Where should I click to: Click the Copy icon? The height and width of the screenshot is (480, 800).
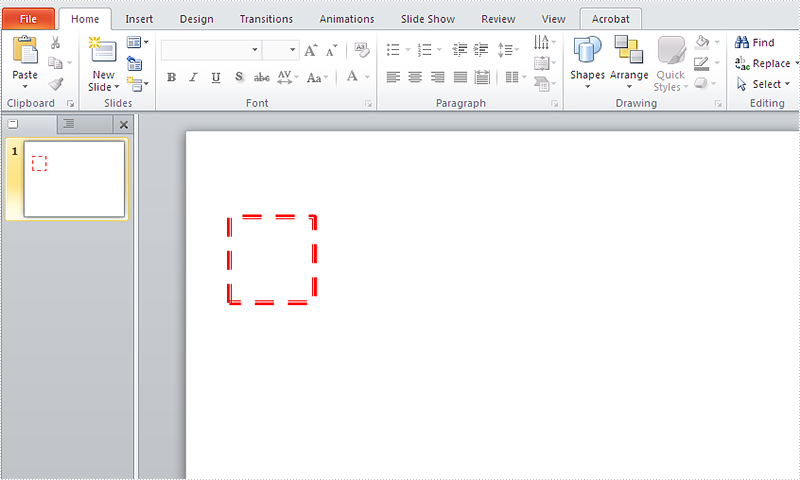pyautogui.click(x=55, y=63)
